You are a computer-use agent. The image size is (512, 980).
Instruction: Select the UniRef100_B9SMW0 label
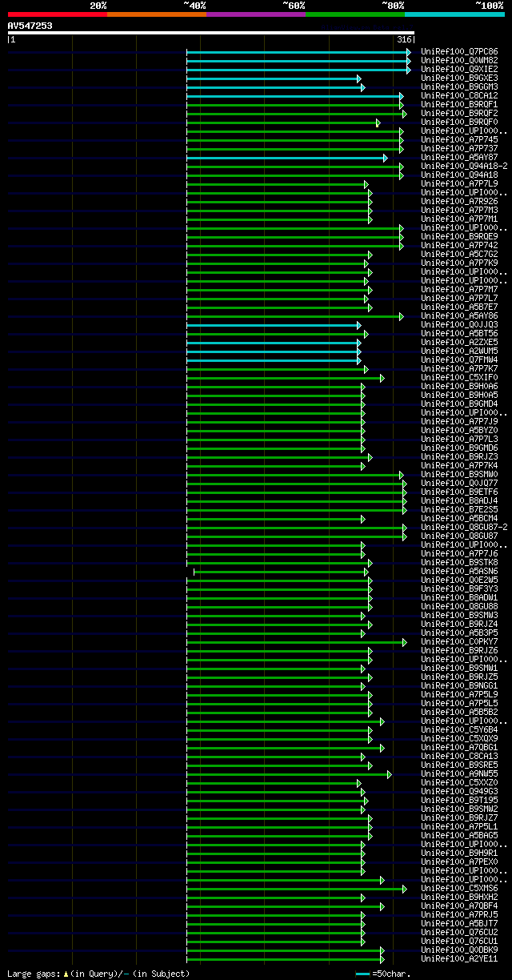459,474
